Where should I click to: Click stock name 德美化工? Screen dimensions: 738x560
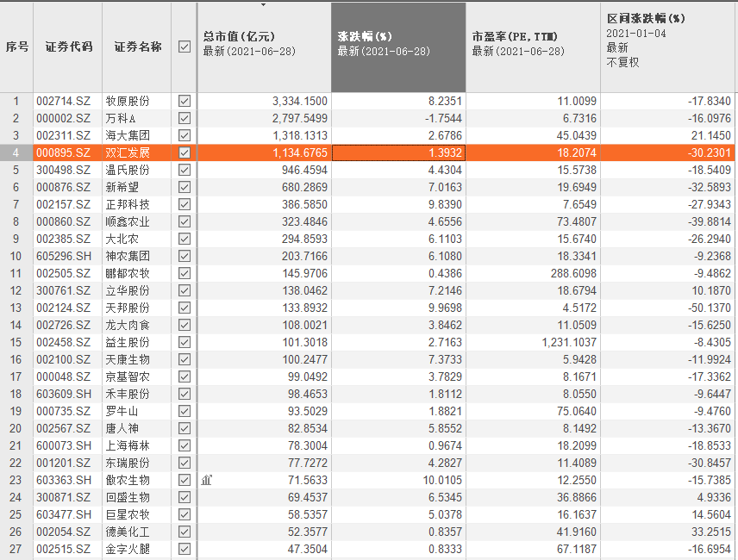point(128,532)
